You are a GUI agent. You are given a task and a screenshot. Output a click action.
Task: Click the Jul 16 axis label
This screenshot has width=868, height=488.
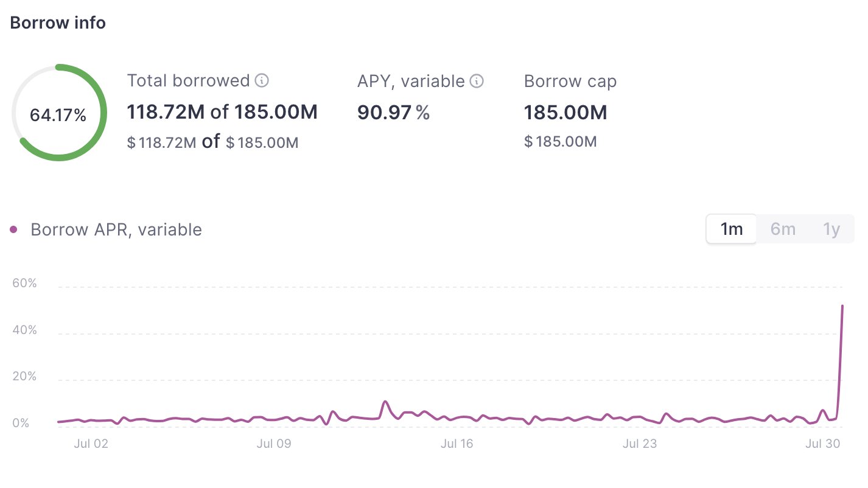(x=457, y=444)
